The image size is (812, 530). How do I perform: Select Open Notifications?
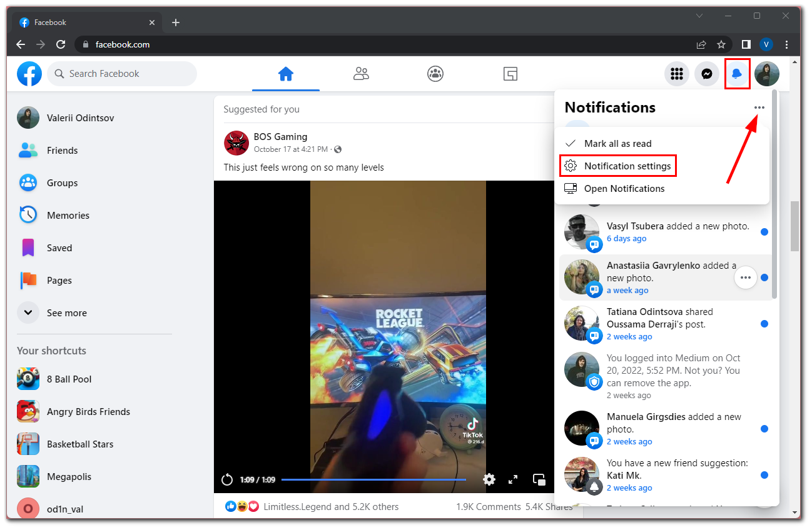point(662,189)
